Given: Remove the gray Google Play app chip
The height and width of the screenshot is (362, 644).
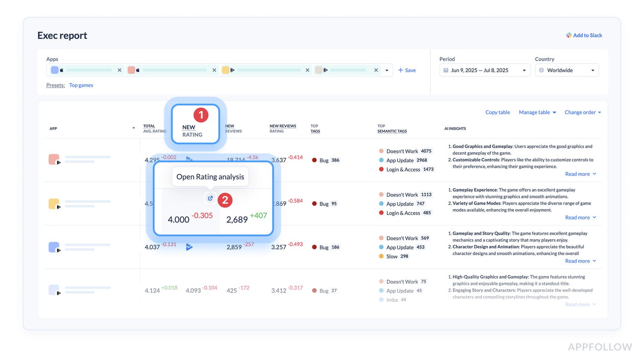Looking at the screenshot, I should (x=376, y=70).
